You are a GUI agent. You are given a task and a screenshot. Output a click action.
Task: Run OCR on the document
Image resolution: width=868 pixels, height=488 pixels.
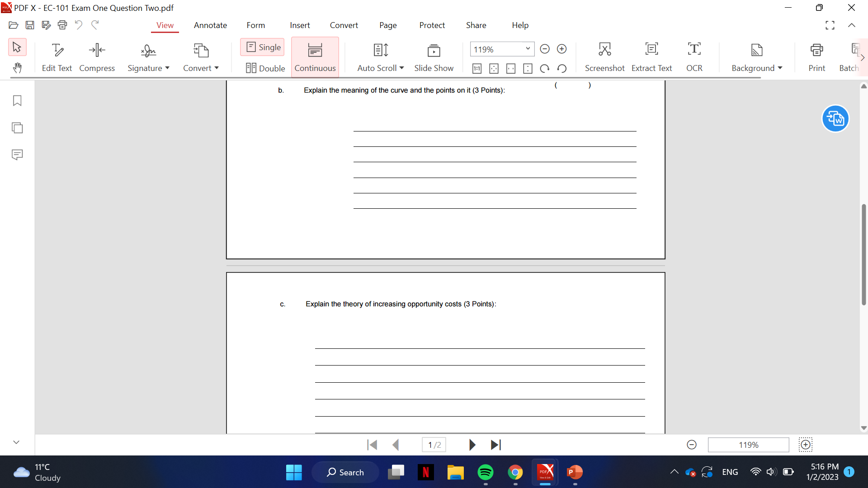[x=694, y=56]
